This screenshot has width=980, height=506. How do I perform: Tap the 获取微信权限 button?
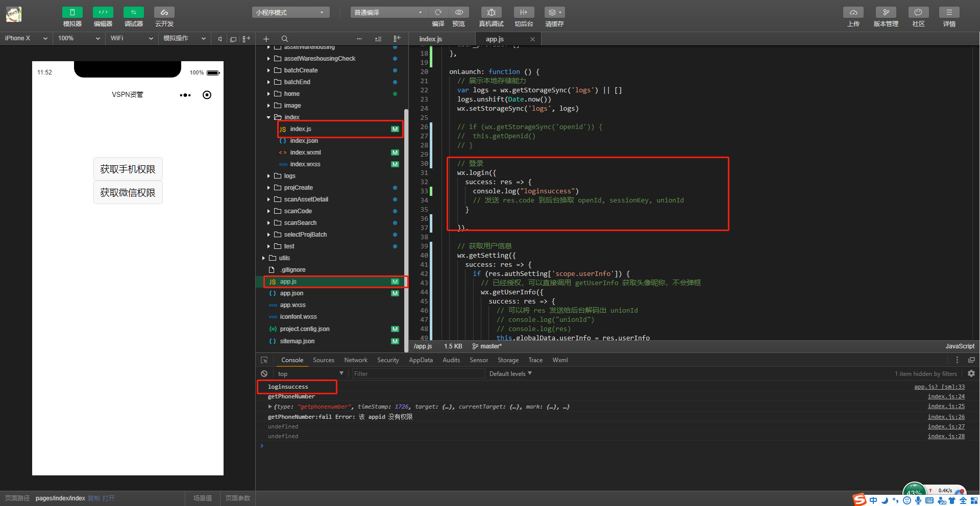(128, 192)
